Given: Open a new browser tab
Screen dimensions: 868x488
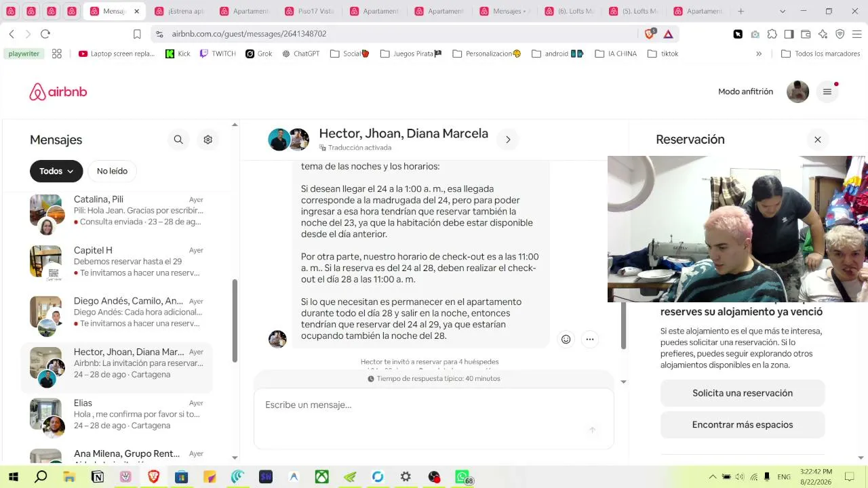Looking at the screenshot, I should click(x=741, y=12).
